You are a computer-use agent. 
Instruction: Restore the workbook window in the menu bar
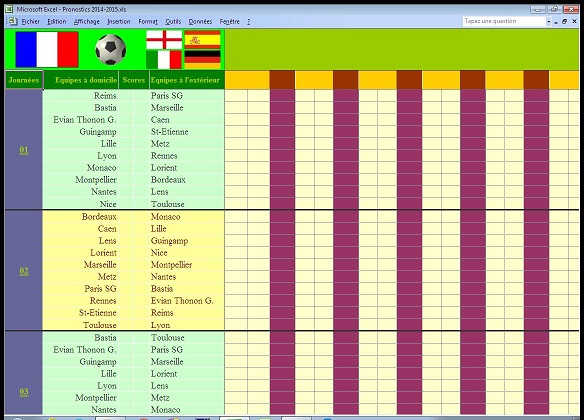pos(565,22)
